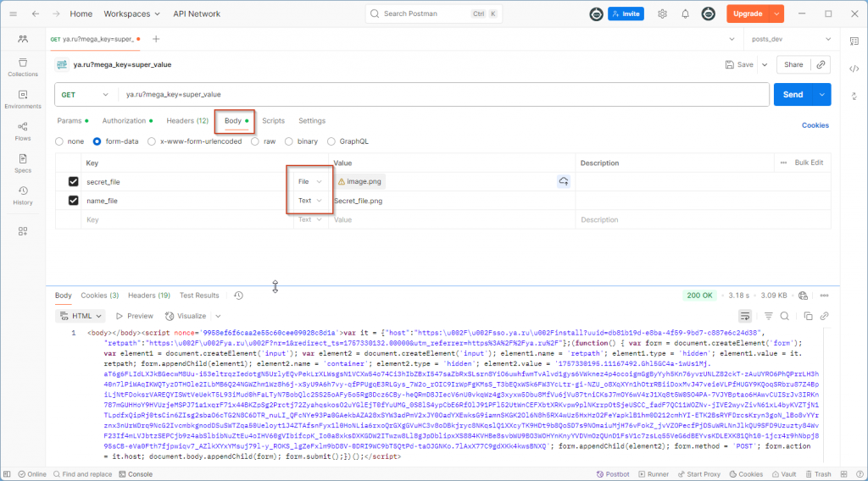Open the Send button arrow options

pyautogui.click(x=822, y=95)
